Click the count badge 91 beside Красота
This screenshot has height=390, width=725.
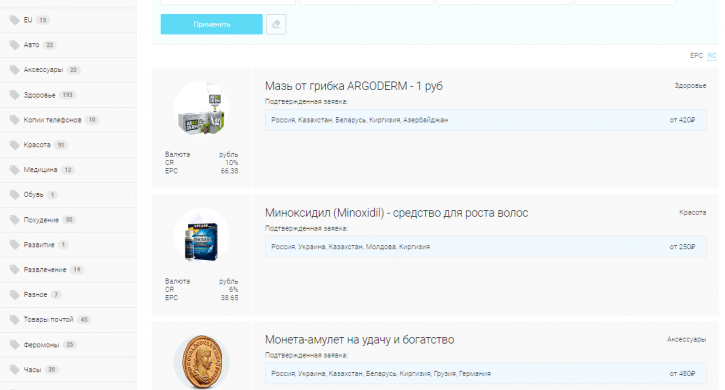pyautogui.click(x=61, y=145)
